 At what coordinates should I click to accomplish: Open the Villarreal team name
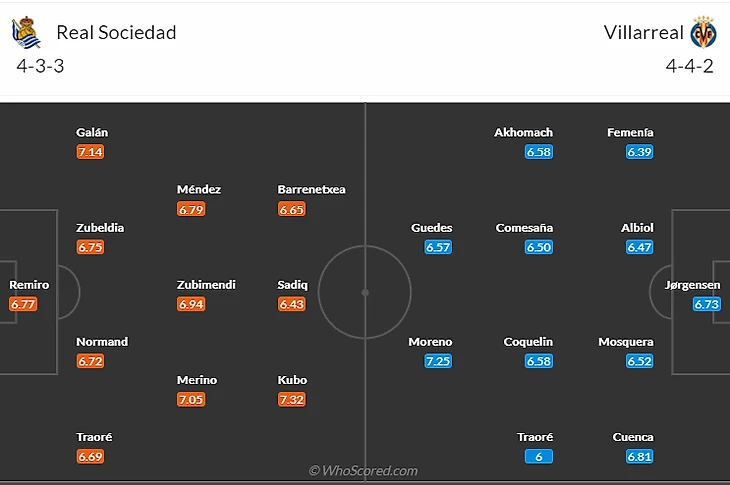point(644,33)
